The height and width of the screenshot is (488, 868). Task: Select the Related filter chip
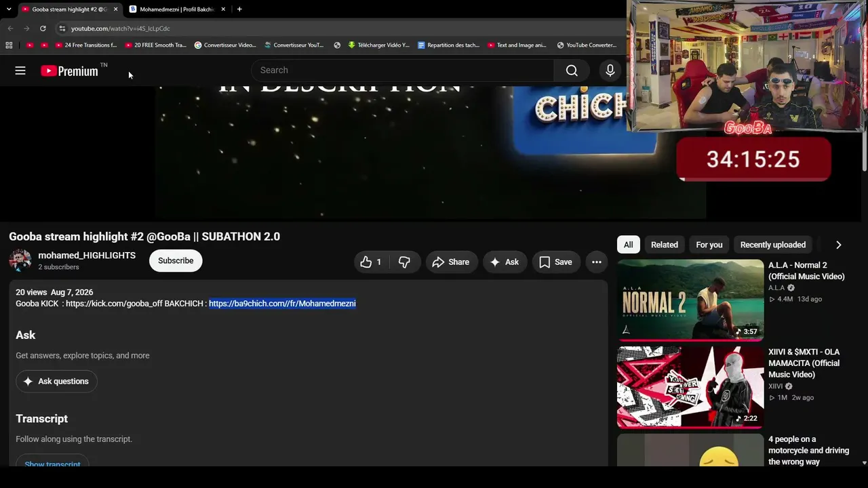(665, 245)
